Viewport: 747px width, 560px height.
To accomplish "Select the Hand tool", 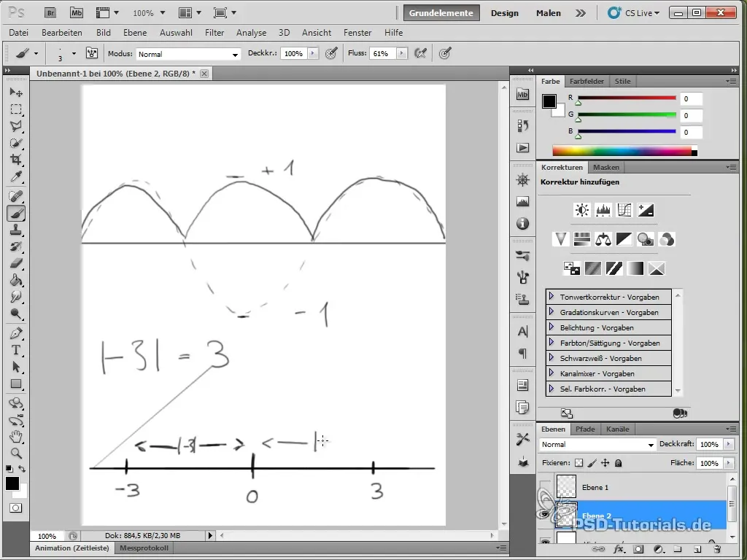I will click(16, 436).
